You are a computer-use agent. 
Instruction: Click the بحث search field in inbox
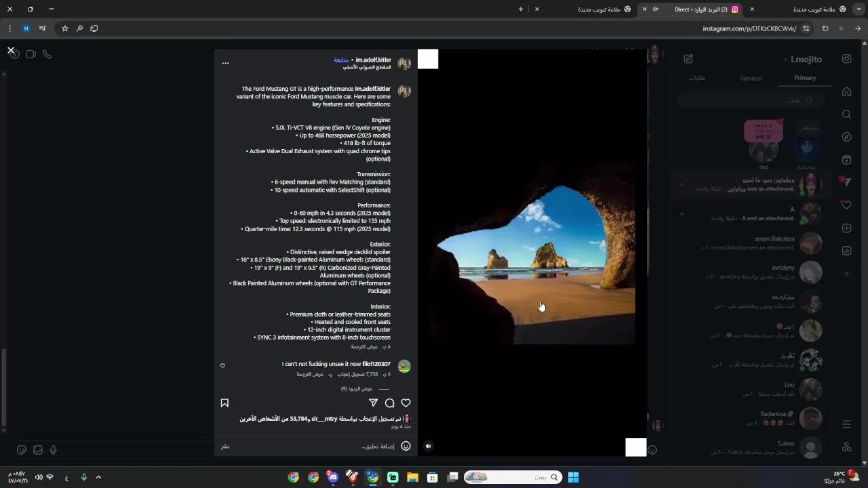(751, 100)
